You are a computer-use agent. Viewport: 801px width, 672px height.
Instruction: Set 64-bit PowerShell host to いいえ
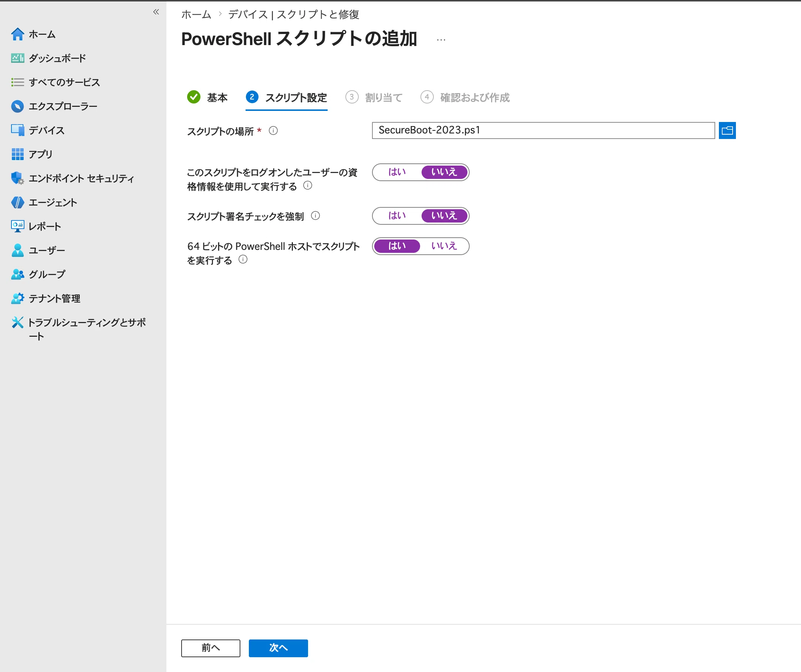pyautogui.click(x=444, y=246)
